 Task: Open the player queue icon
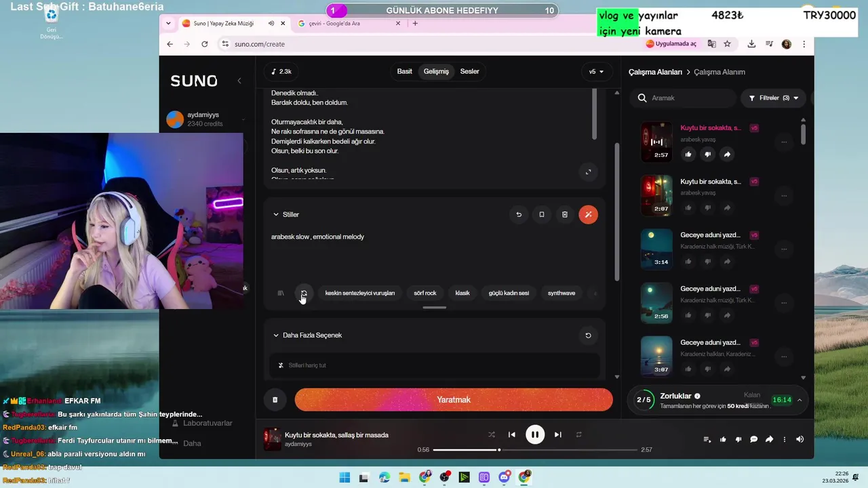point(707,439)
